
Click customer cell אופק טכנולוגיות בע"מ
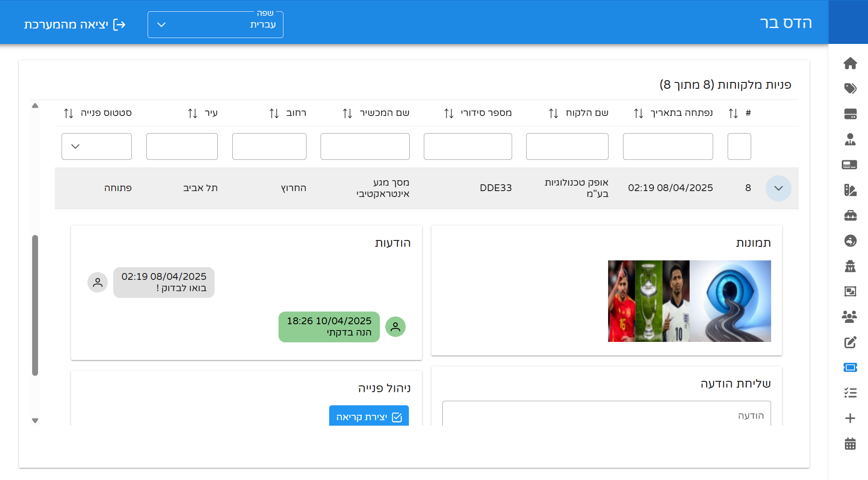[x=576, y=188]
